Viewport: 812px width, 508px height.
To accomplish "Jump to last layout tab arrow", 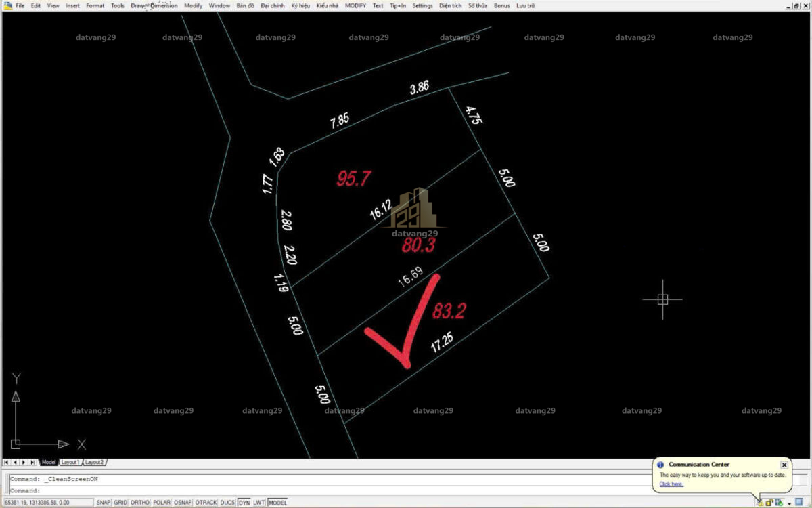I will click(x=33, y=462).
